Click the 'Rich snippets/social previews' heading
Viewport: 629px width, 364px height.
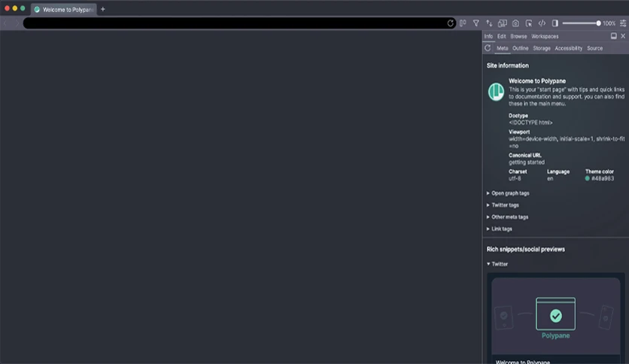(525, 250)
